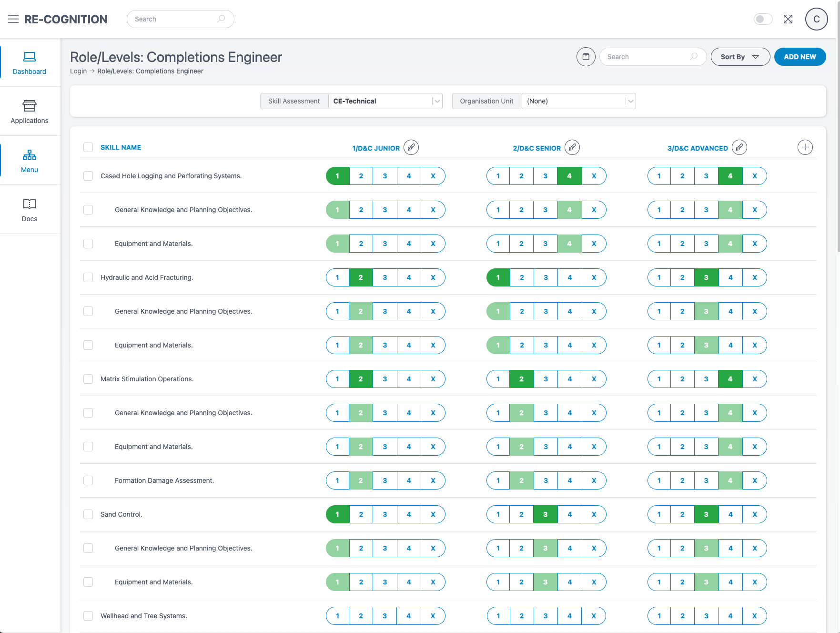Set Matrix Stimulation Operations Junior to 1

[337, 379]
